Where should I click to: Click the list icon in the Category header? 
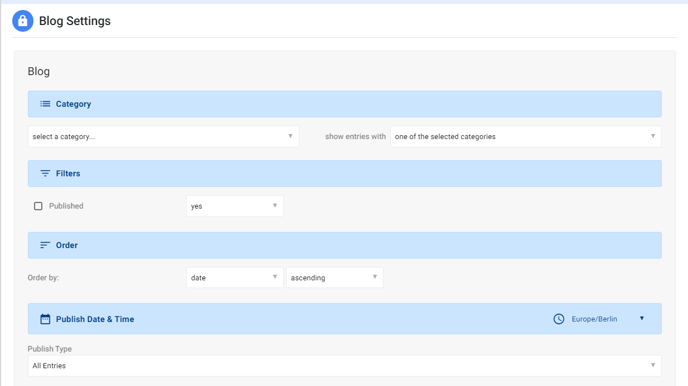pyautogui.click(x=45, y=104)
